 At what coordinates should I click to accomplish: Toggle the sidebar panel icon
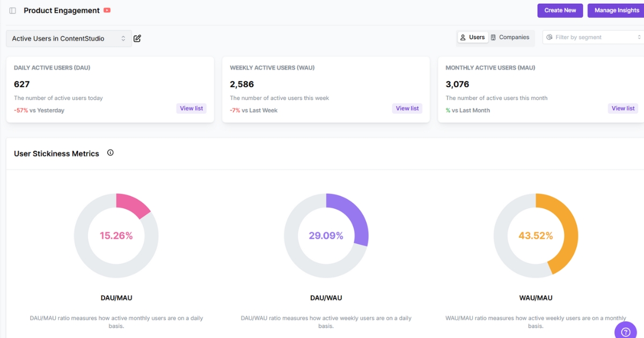(13, 11)
